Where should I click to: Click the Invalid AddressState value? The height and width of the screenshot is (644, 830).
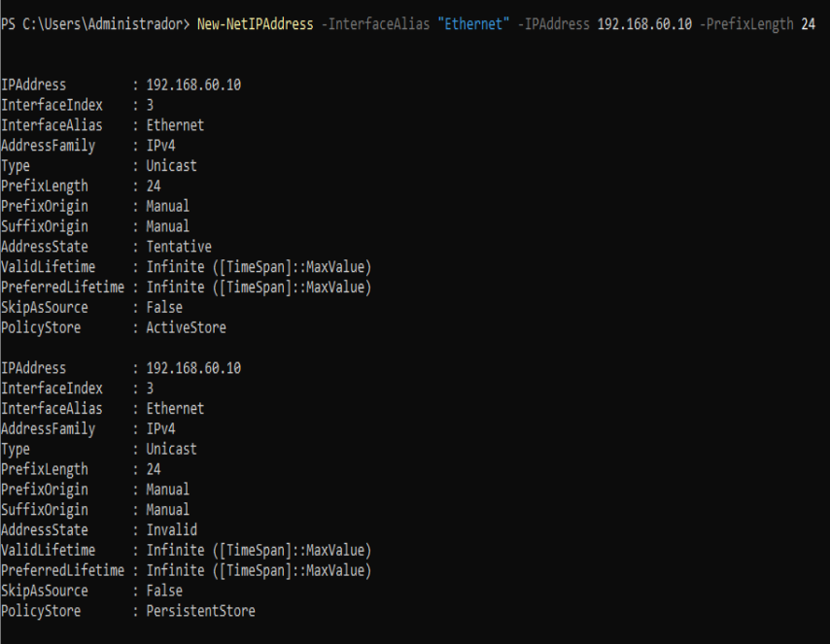pyautogui.click(x=172, y=530)
